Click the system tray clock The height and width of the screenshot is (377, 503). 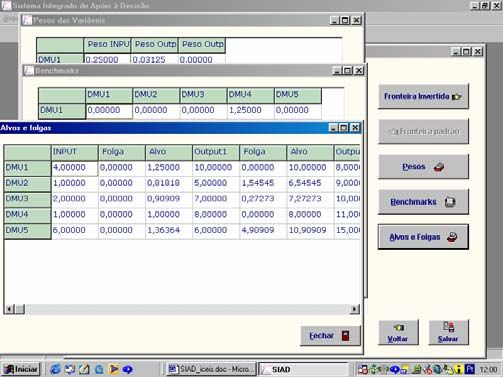[x=488, y=369]
